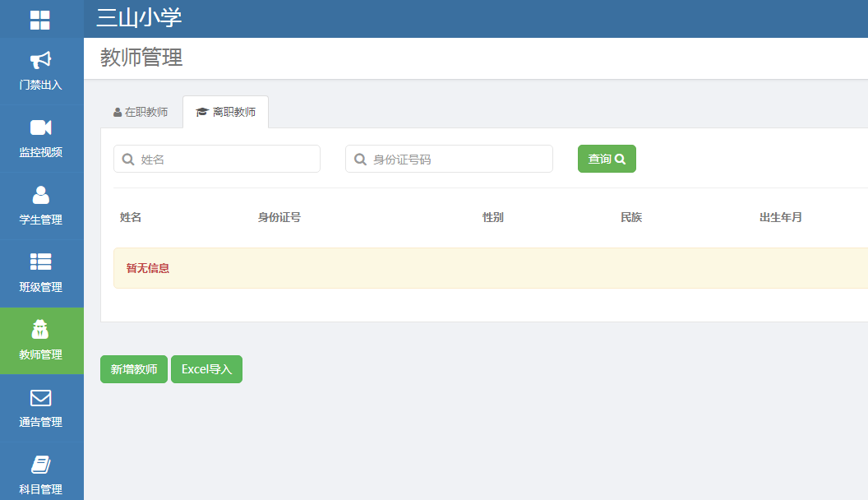The height and width of the screenshot is (500, 868).
Task: Open 门禁出入 via the megaphone icon
Action: pos(41,61)
